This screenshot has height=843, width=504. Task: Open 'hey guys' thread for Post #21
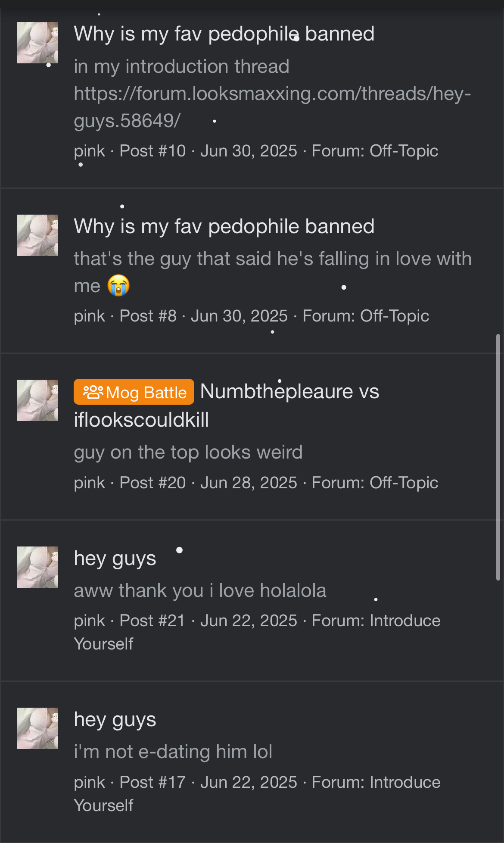[x=115, y=558]
